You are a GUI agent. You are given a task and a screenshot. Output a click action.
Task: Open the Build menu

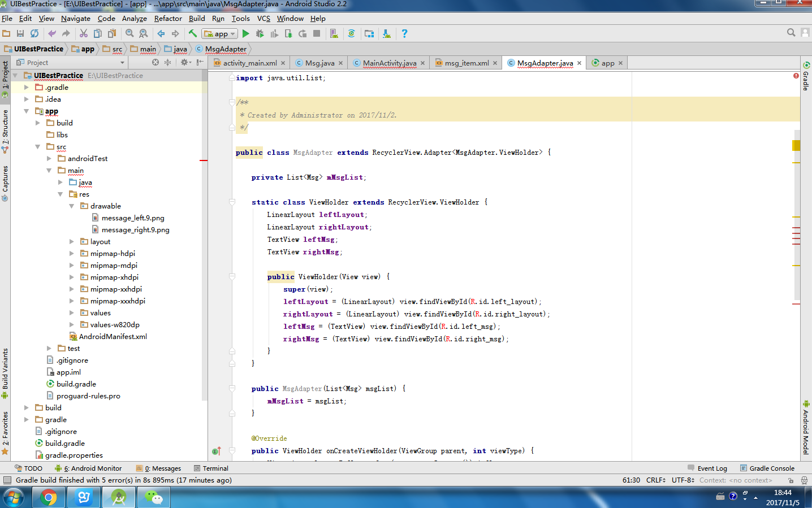(x=197, y=18)
